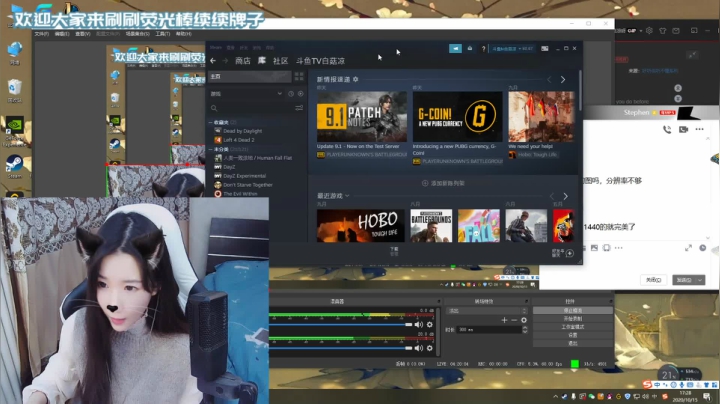The image size is (720, 404).
Task: Mute the first OBS mixer channel speaker
Action: (x=419, y=325)
